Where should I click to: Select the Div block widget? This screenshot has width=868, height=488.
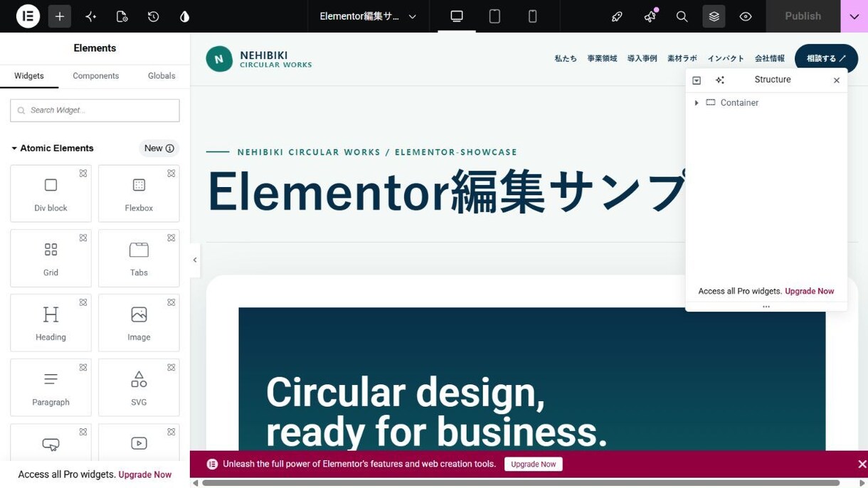click(x=51, y=193)
